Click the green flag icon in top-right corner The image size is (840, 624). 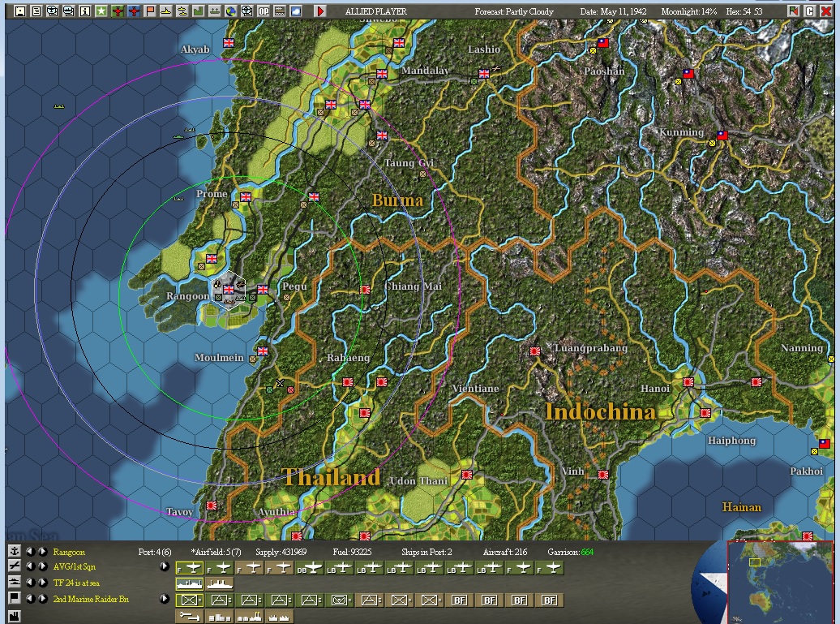pyautogui.click(x=793, y=11)
